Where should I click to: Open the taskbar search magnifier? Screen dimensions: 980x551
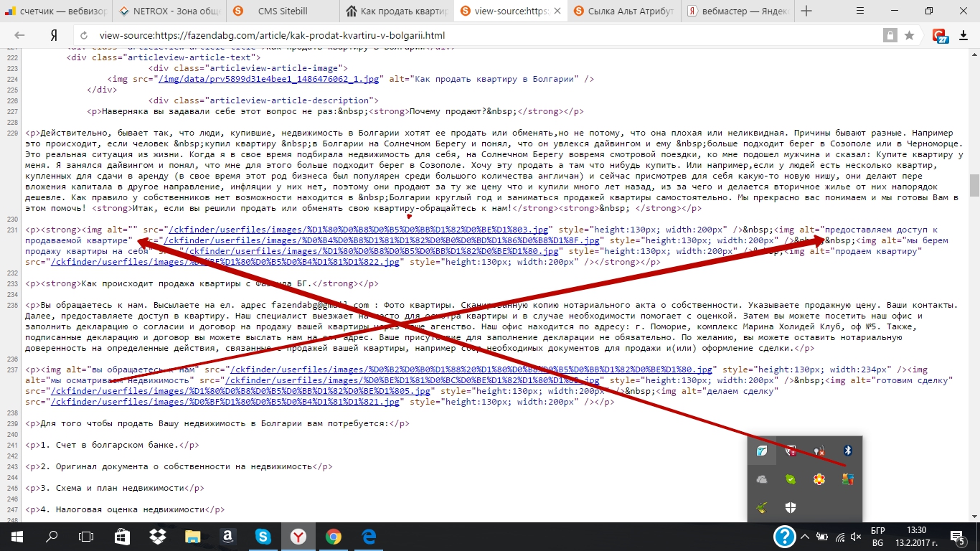[x=52, y=536]
